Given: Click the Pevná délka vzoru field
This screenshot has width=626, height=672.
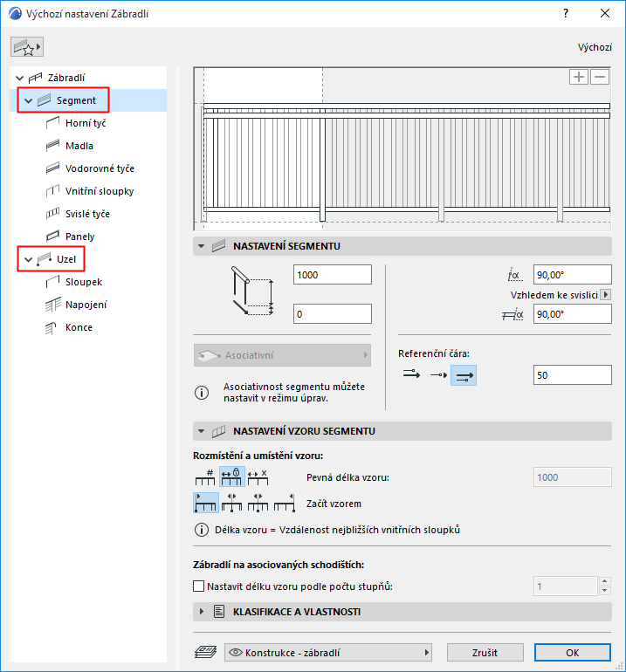Looking at the screenshot, I should click(573, 477).
